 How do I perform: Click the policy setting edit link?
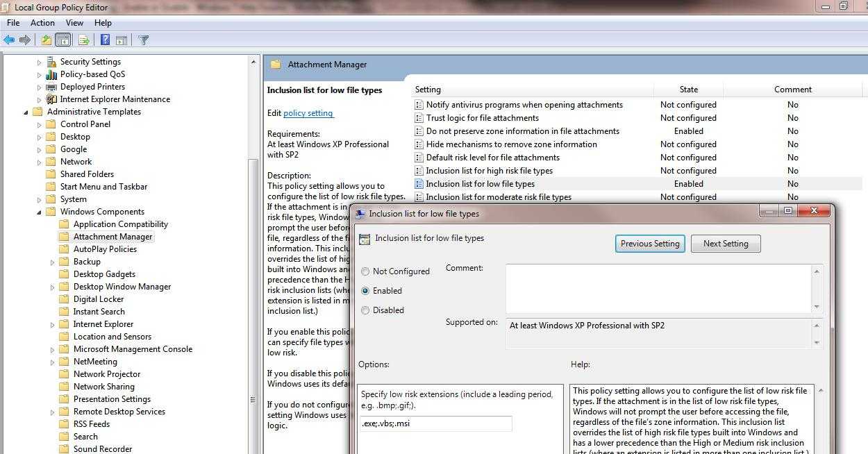coord(308,113)
